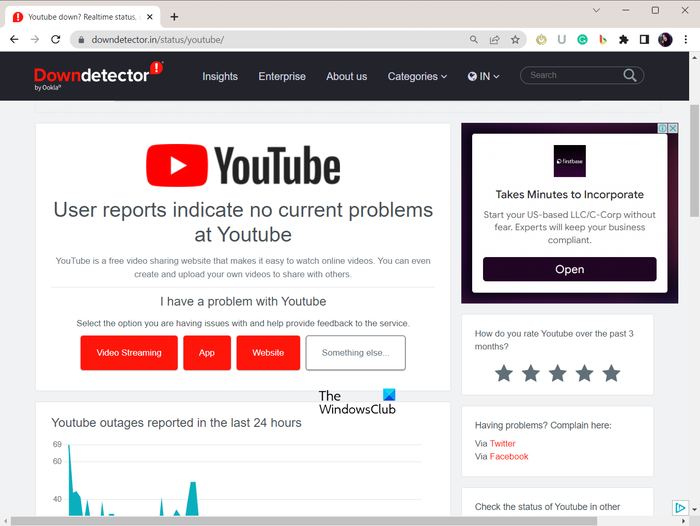Rate Youtube two stars

(531, 373)
